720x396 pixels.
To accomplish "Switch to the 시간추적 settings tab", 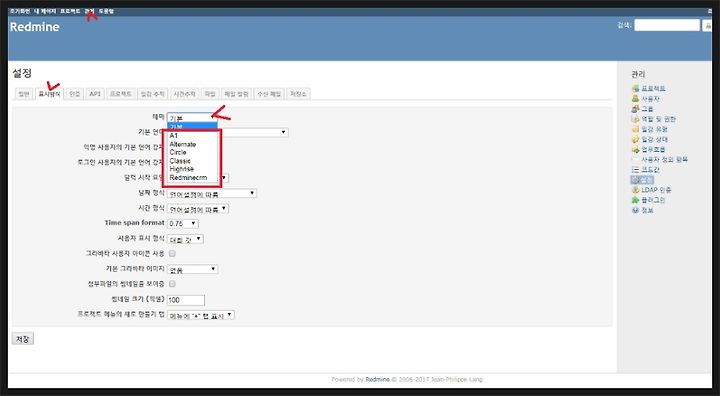I will point(184,94).
